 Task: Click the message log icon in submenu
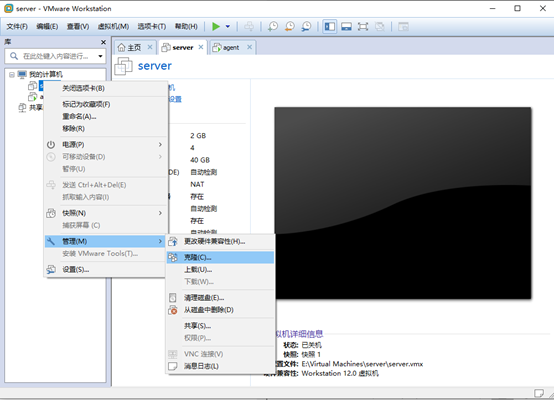(x=173, y=366)
